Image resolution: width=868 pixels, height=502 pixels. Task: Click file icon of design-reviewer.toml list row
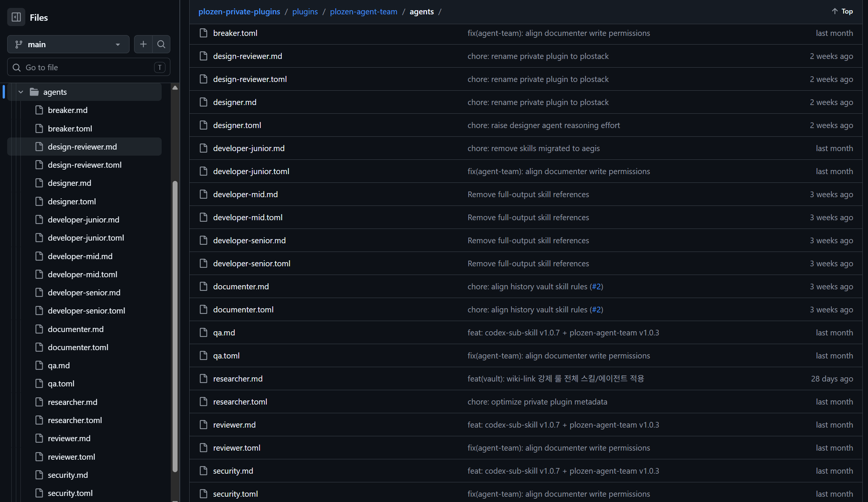[203, 79]
